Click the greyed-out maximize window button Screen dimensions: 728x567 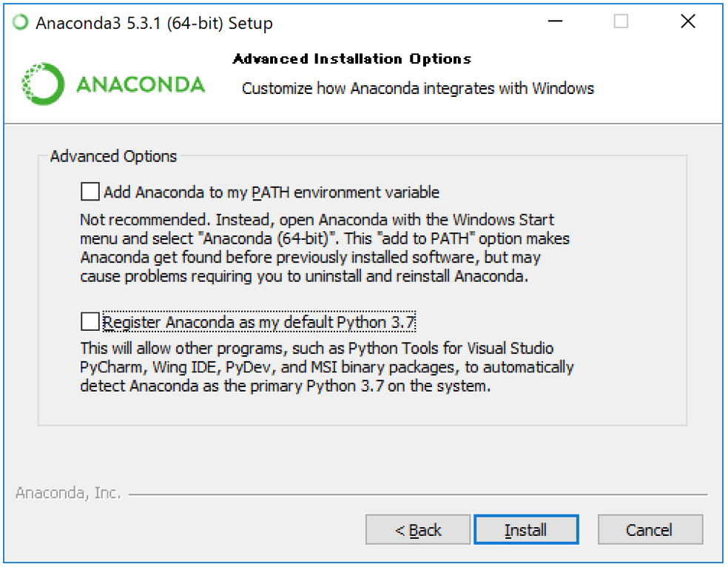click(x=621, y=22)
